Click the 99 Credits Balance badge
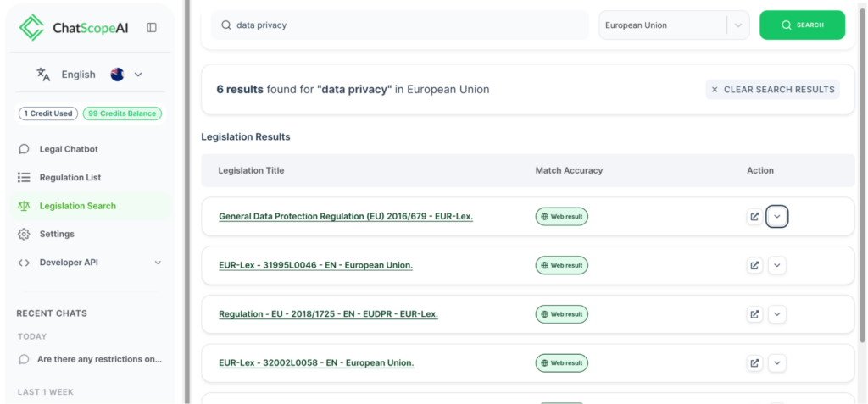This screenshot has height=404, width=868. pos(122,113)
